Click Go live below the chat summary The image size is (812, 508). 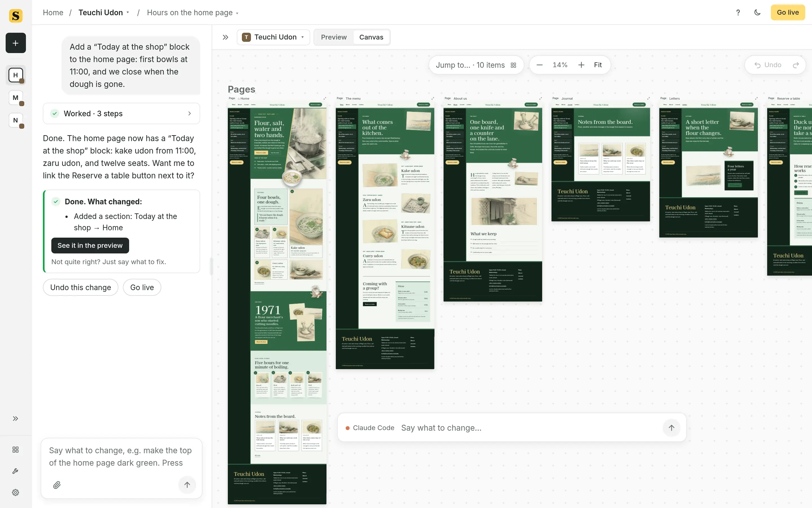[142, 288]
